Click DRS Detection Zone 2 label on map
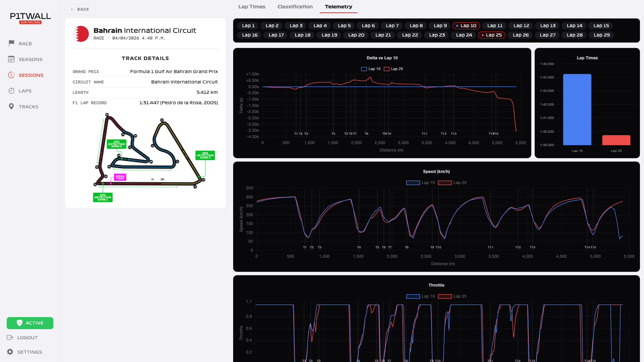 tap(116, 144)
